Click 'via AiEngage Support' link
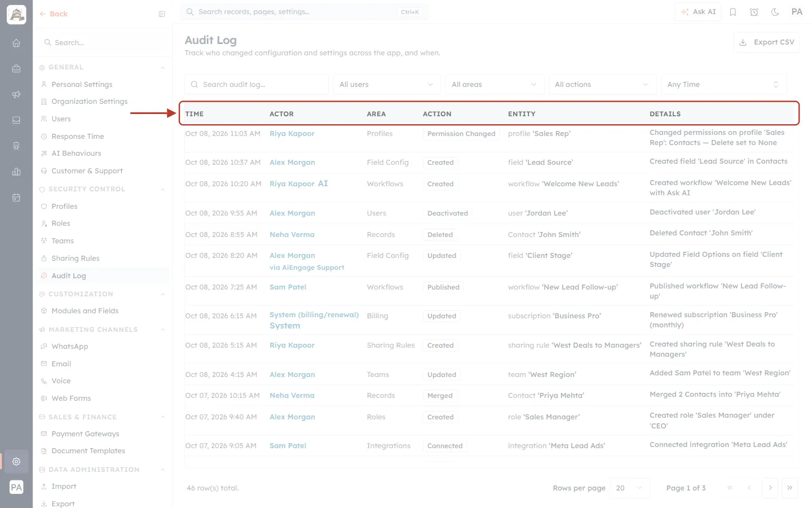This screenshot has width=812, height=508. point(307,268)
